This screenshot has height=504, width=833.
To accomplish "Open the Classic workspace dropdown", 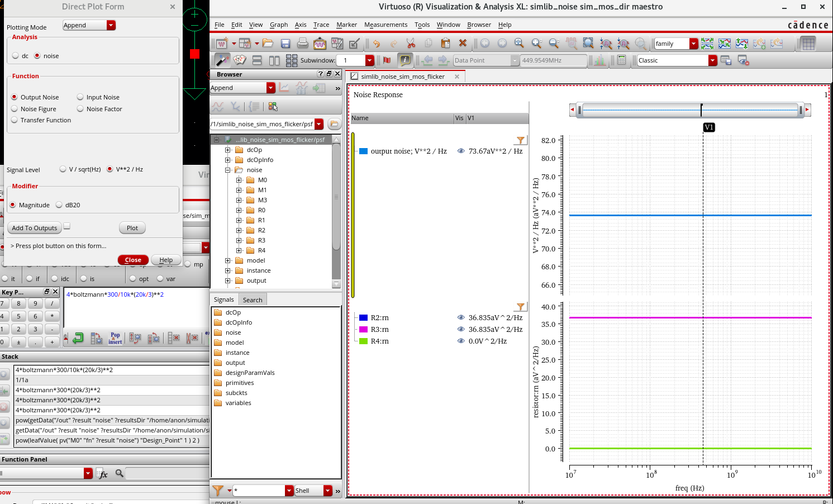I will pos(712,60).
